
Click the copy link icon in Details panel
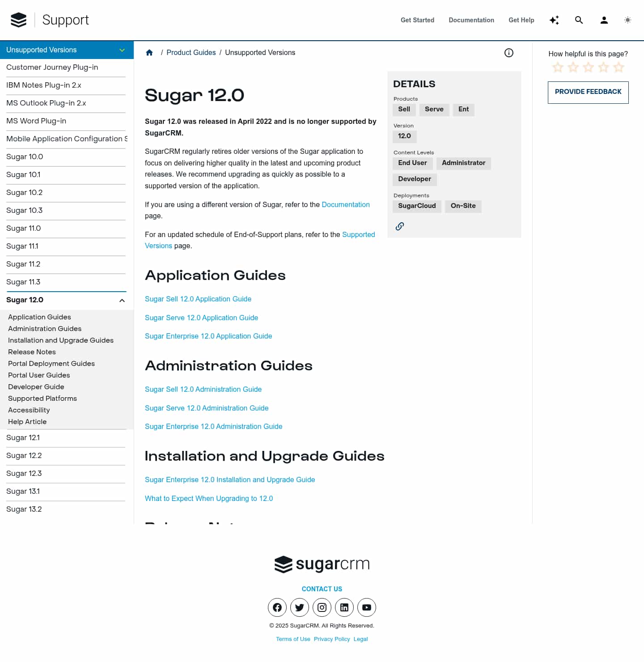[x=399, y=226]
